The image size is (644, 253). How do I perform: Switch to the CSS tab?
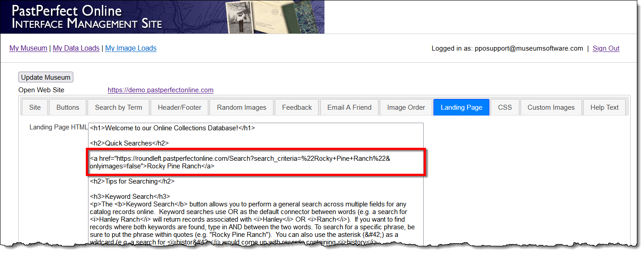pos(505,107)
